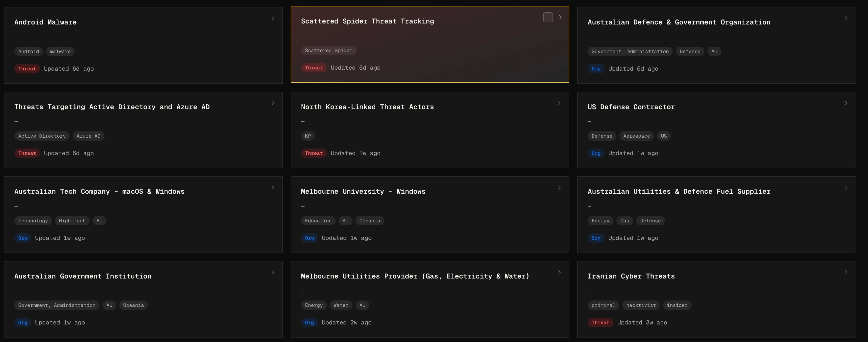Image resolution: width=868 pixels, height=342 pixels.
Task: Toggle the Threat badge on Android Malware
Action: click(x=27, y=69)
